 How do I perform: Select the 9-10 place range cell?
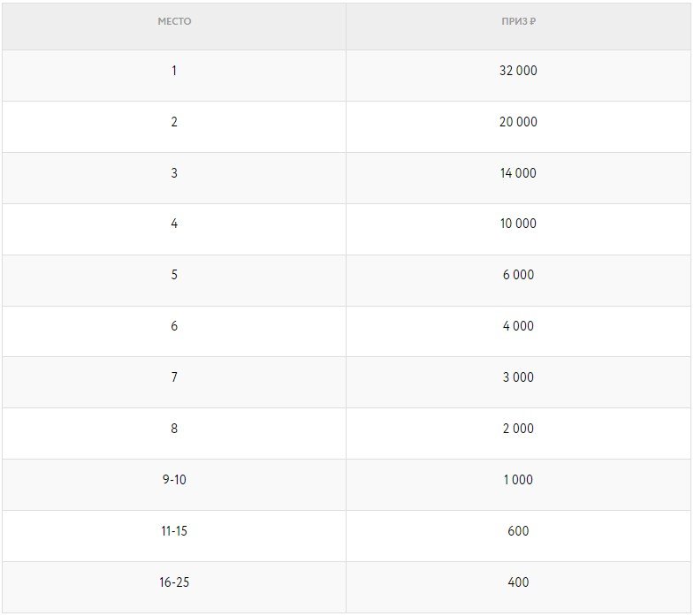coord(174,480)
